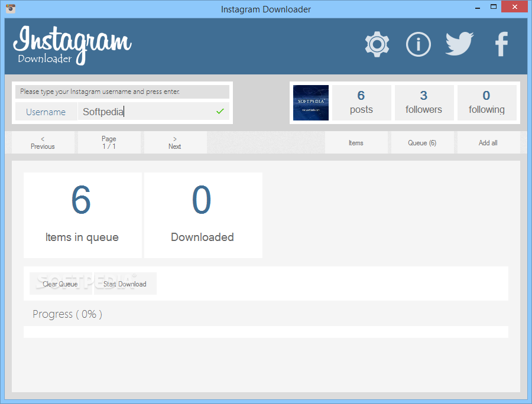Click the Progress ( 0% ) label
This screenshot has width=532, height=404.
pyautogui.click(x=67, y=314)
